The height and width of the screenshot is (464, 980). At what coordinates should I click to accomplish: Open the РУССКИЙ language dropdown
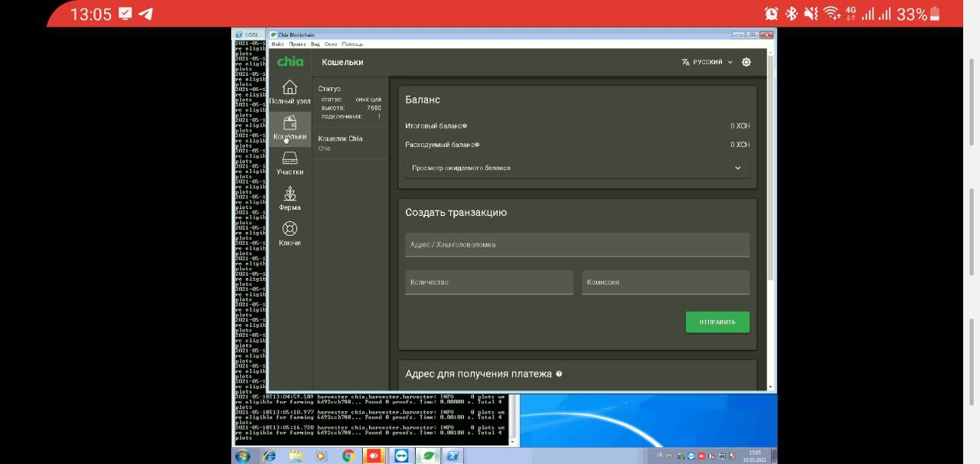(707, 62)
